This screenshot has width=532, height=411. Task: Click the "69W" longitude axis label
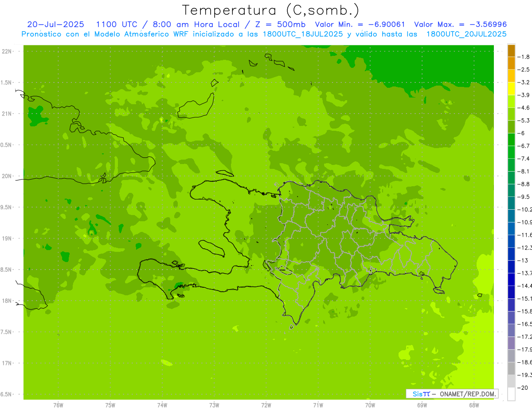point(422,405)
